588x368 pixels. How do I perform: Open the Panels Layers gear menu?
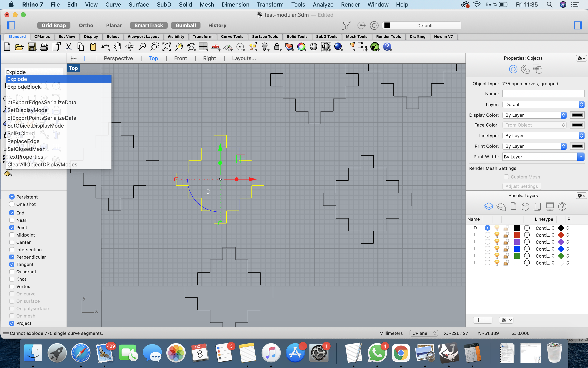581,196
